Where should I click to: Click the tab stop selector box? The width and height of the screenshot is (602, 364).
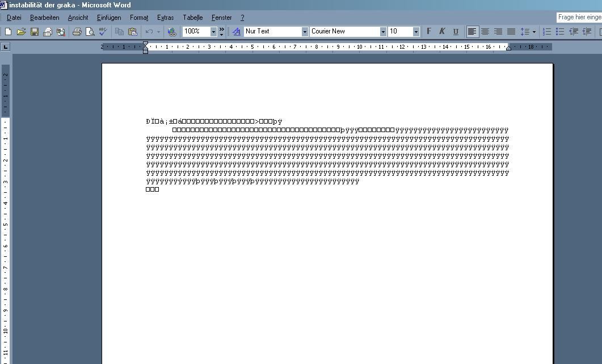[5, 47]
